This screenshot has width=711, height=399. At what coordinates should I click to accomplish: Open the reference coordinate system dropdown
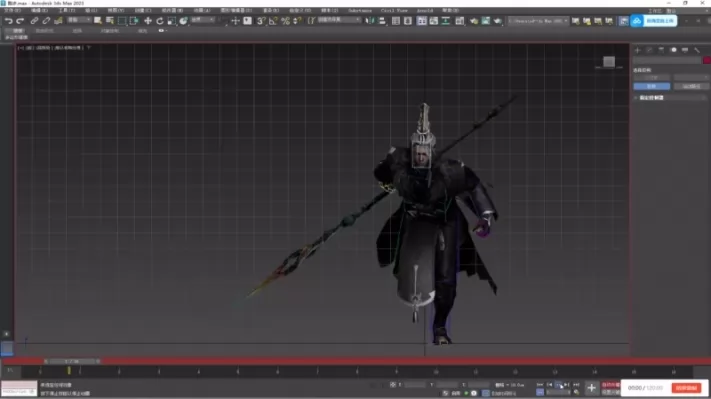click(203, 20)
